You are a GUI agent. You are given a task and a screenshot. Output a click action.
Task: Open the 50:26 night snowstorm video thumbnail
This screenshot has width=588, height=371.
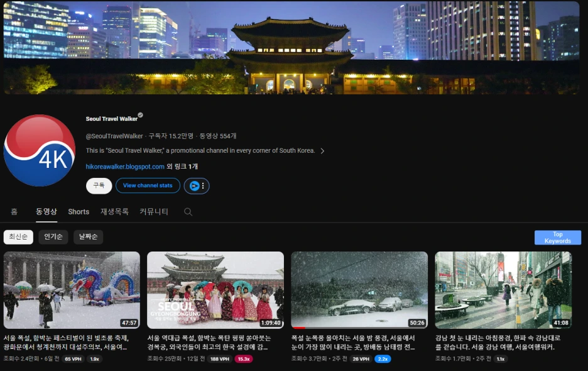(x=359, y=291)
